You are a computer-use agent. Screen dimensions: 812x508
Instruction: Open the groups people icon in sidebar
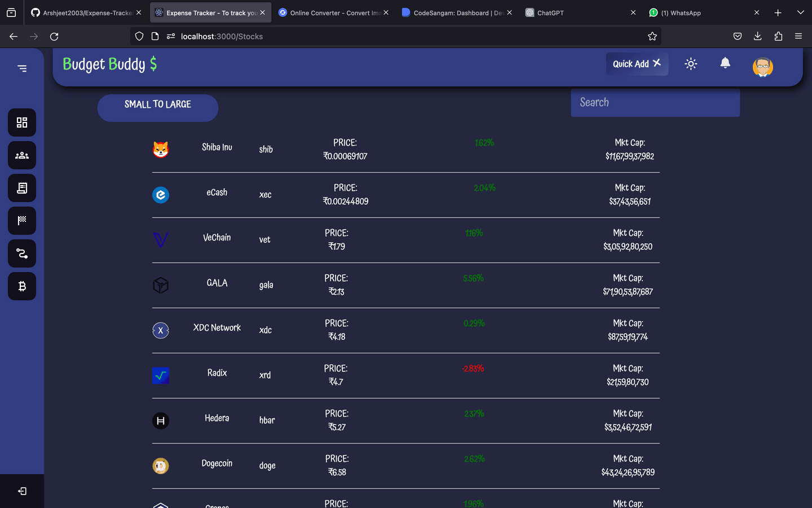(x=22, y=155)
